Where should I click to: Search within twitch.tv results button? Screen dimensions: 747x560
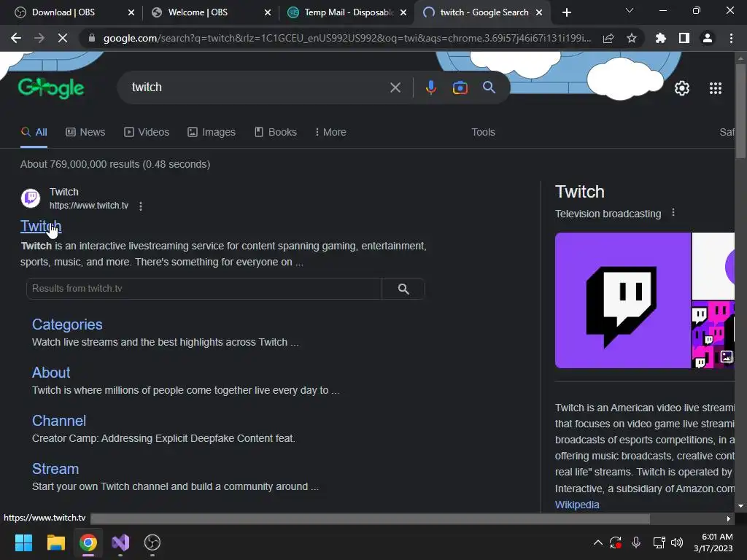[x=403, y=289]
